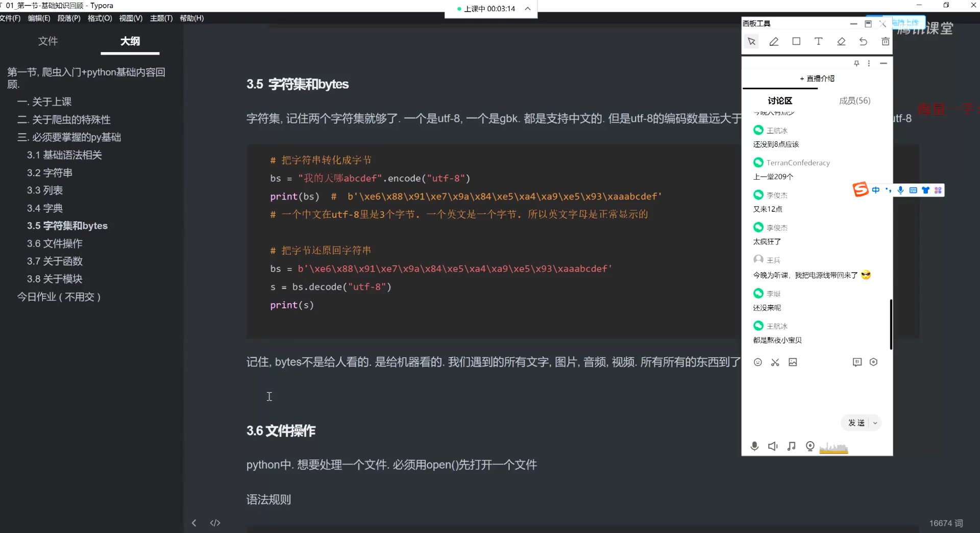Switch to the 讨论区 tab

point(780,101)
